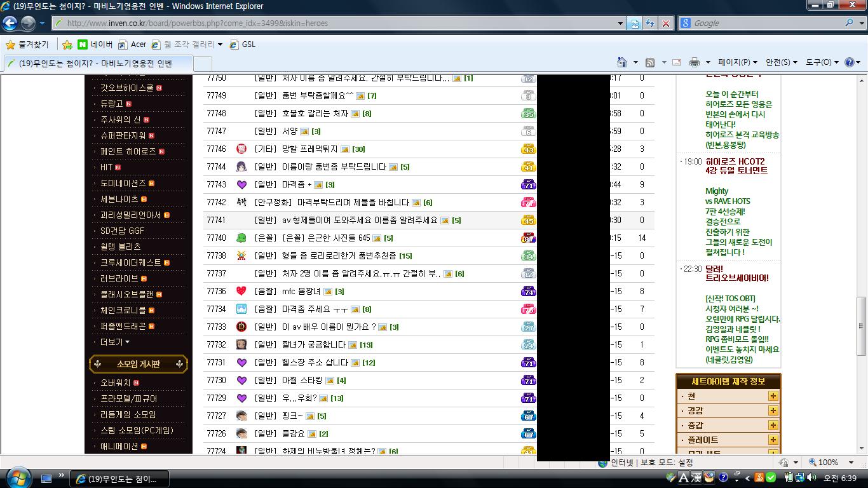
Task: Click the search magnifier icon by Google box
Action: (849, 23)
